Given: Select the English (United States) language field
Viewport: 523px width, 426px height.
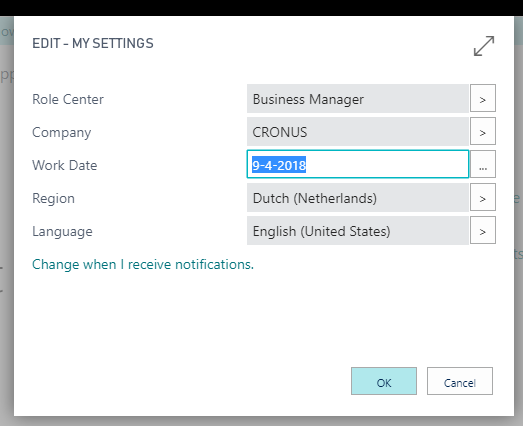Looking at the screenshot, I should tap(358, 231).
